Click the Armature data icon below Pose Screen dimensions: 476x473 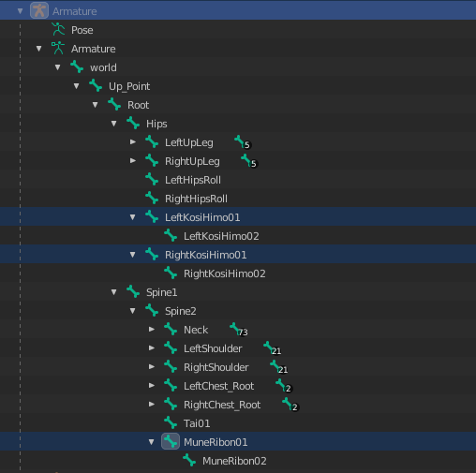[58, 49]
